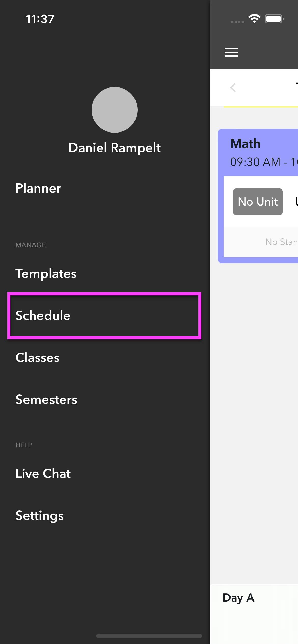This screenshot has width=298, height=644.
Task: Tap the No Unit gray tag
Action: 258,202
